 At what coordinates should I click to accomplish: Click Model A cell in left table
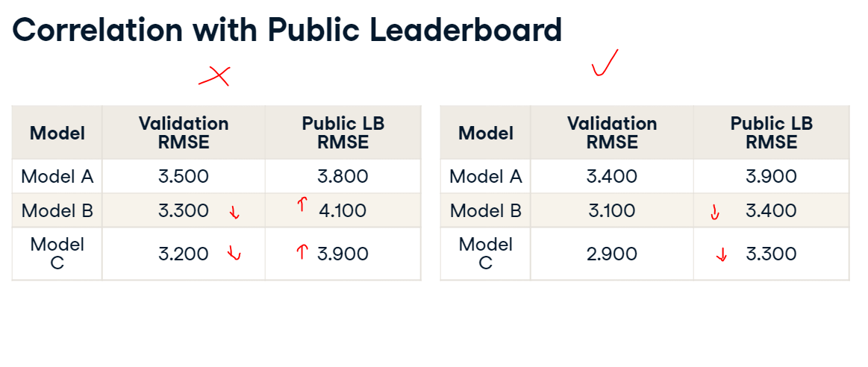(57, 177)
